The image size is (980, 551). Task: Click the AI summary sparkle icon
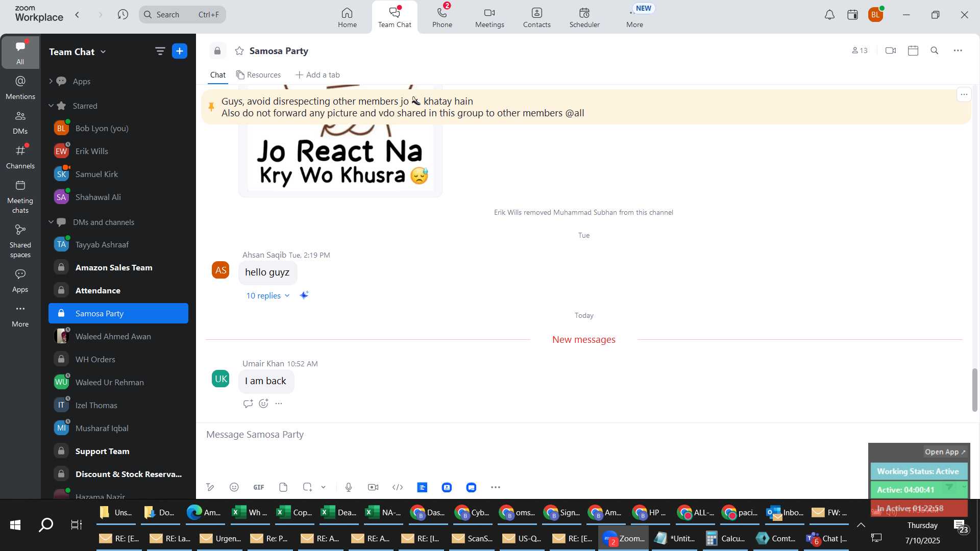(304, 295)
